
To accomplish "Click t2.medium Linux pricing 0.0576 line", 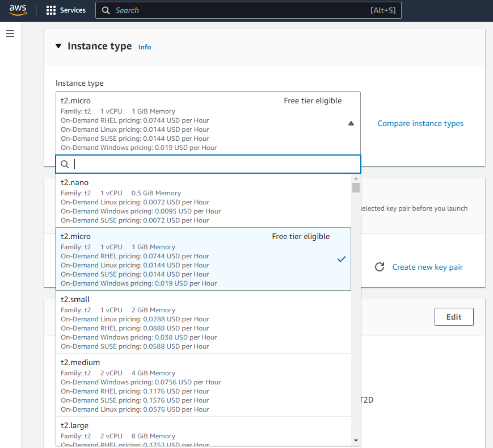I will coord(135,409).
